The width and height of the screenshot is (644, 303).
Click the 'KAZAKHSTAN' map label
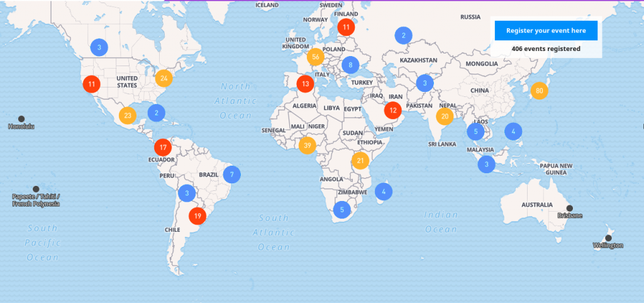coord(418,60)
